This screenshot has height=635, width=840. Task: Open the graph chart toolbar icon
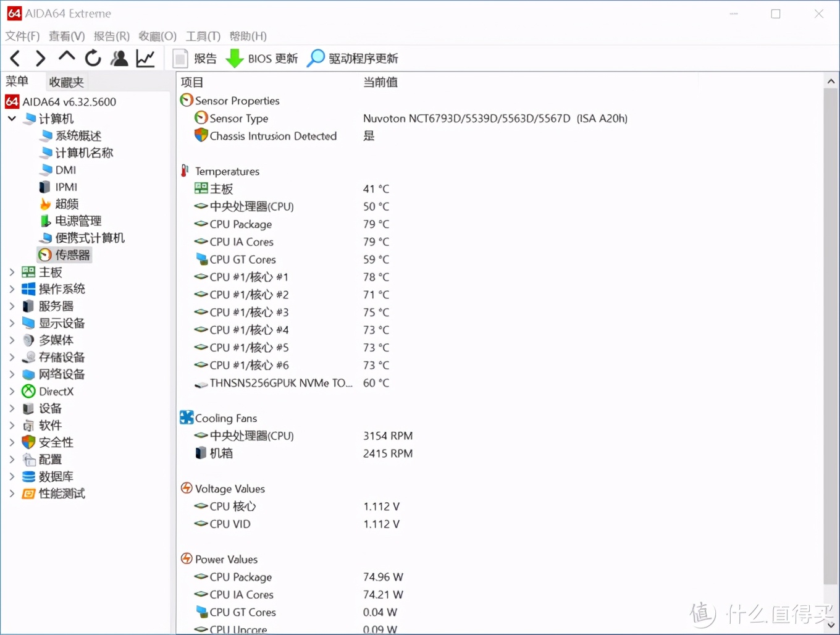point(146,59)
